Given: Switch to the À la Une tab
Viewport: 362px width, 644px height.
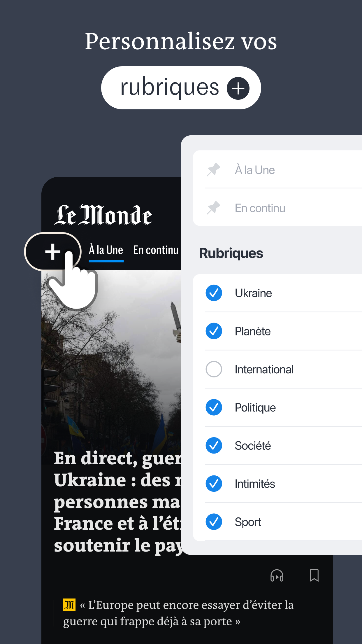Looking at the screenshot, I should [106, 250].
